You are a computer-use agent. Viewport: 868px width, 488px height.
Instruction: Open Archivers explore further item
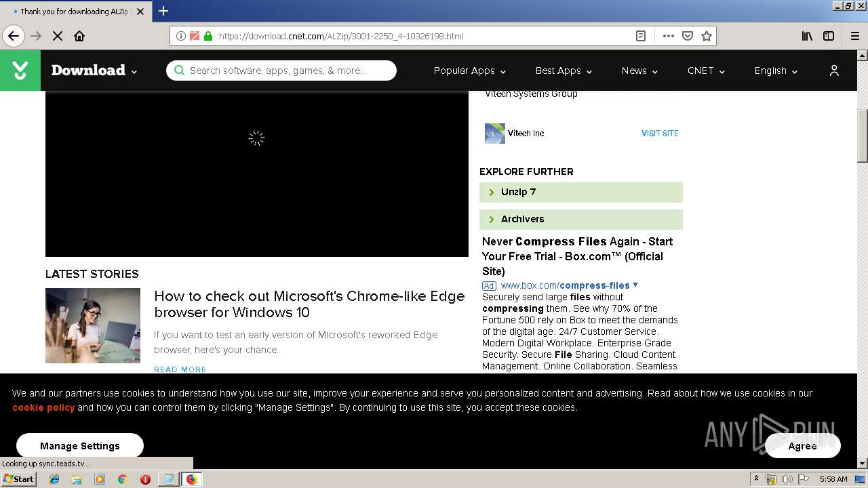(x=581, y=220)
